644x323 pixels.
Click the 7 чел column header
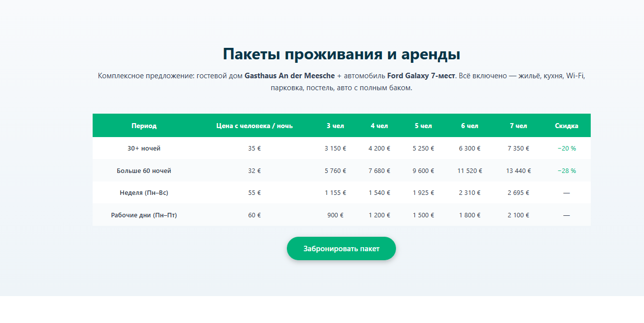[518, 126]
